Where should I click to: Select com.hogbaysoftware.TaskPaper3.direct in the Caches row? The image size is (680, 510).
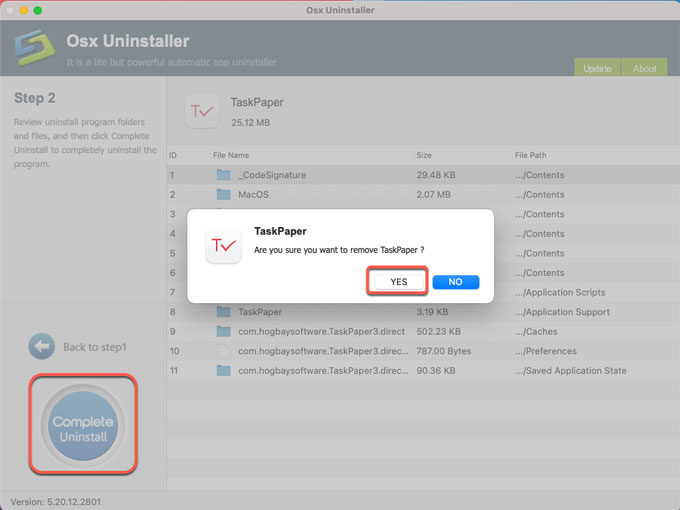click(321, 331)
